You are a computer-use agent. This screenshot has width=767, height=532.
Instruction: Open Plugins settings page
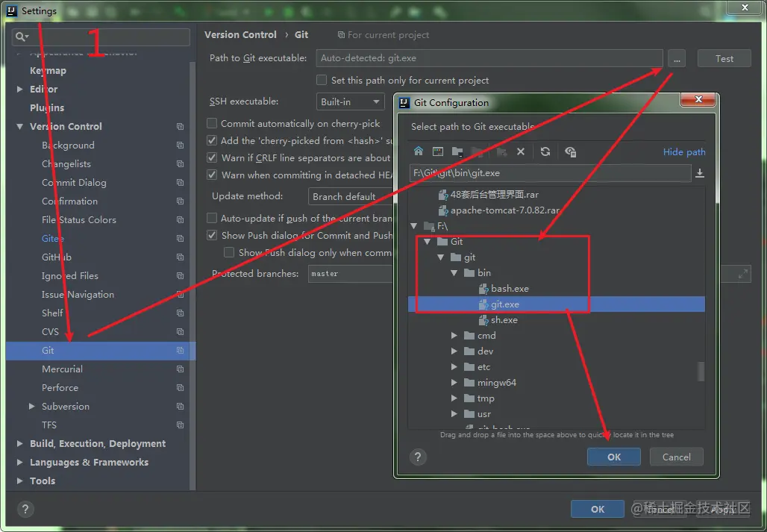pos(47,107)
